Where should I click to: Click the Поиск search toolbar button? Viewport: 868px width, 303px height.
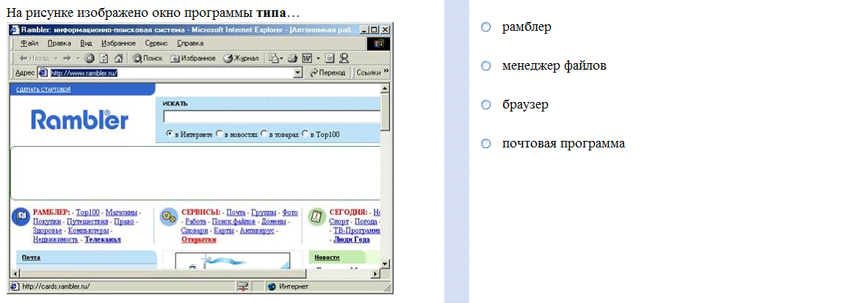148,57
